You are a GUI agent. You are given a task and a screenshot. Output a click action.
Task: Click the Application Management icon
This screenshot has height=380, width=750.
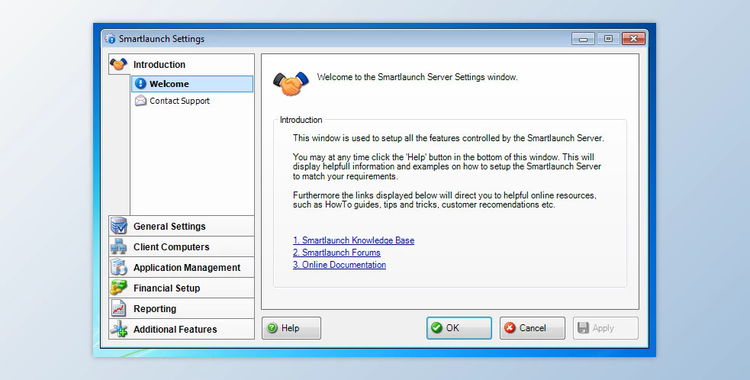pyautogui.click(x=119, y=267)
